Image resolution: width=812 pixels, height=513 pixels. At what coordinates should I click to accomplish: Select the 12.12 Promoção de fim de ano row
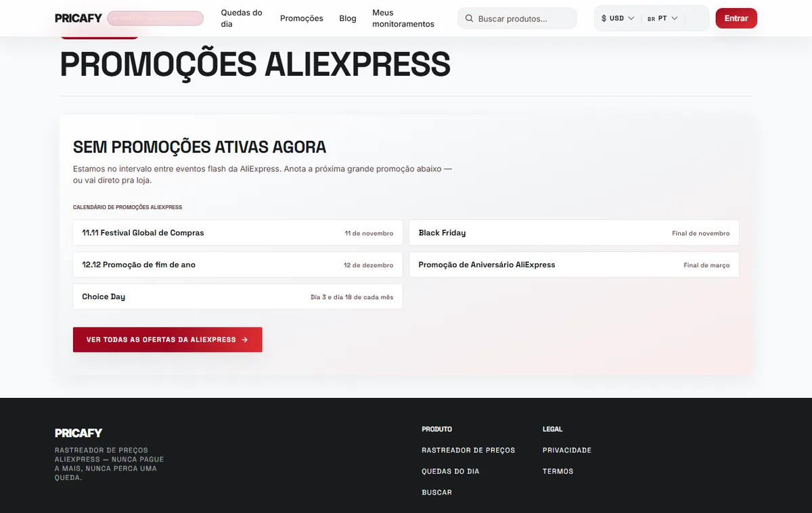click(238, 265)
